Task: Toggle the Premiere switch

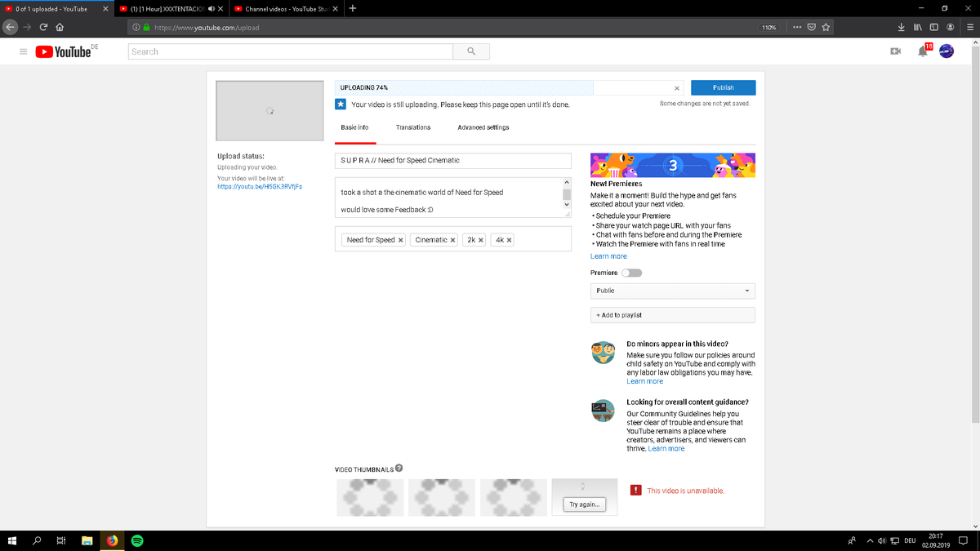Action: click(x=632, y=273)
